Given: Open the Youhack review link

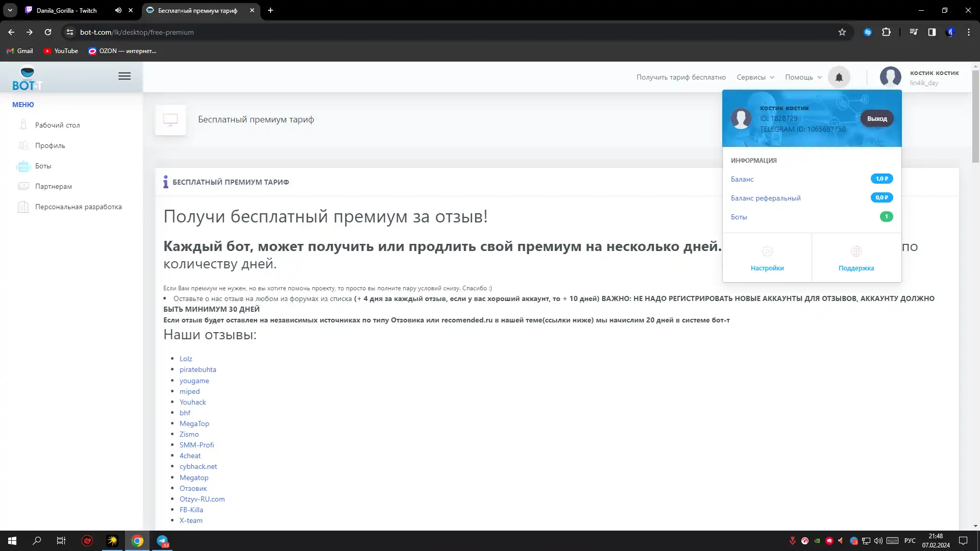Looking at the screenshot, I should pos(192,402).
